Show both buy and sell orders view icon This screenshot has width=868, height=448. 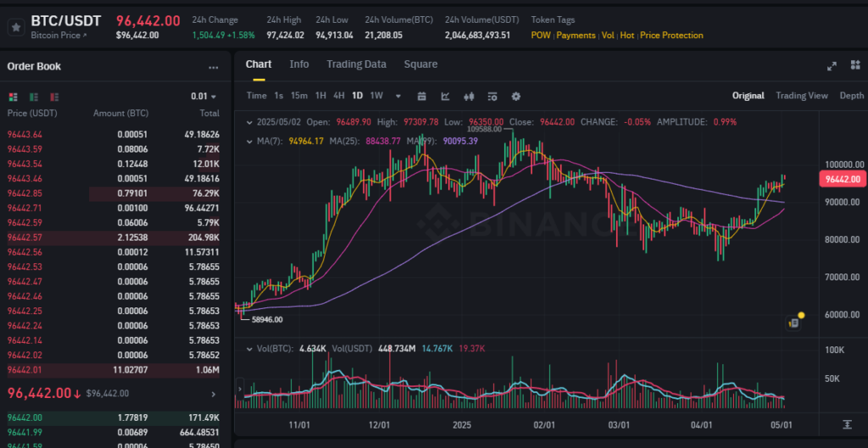point(14,97)
